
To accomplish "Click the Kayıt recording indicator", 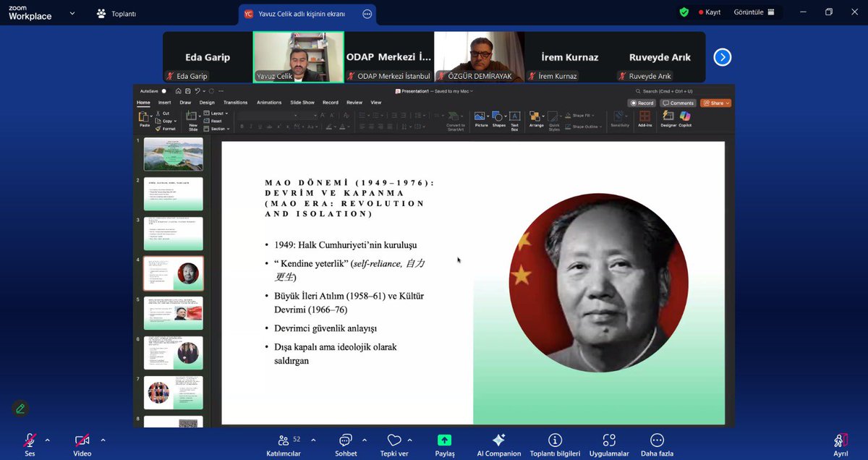I will 709,12.
